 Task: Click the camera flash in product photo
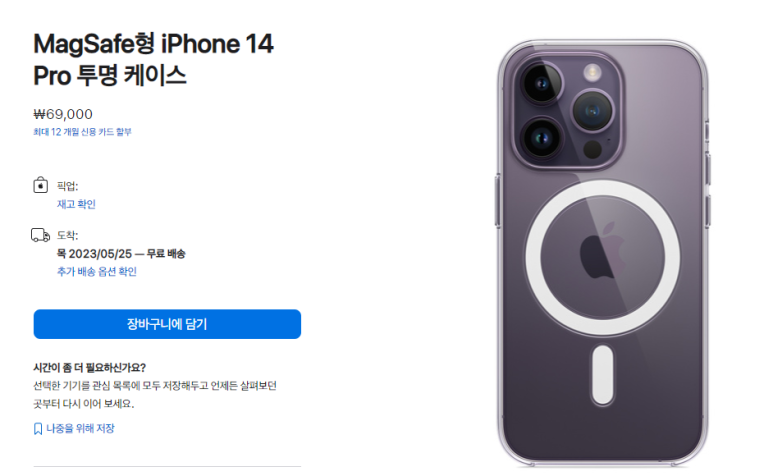pos(592,73)
